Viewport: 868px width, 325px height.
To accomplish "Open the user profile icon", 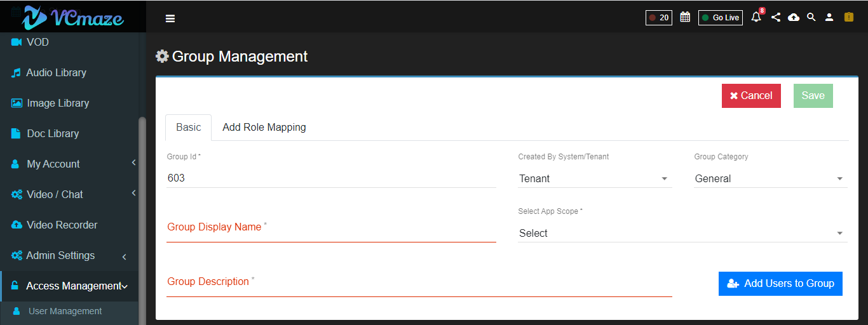I will tap(829, 17).
